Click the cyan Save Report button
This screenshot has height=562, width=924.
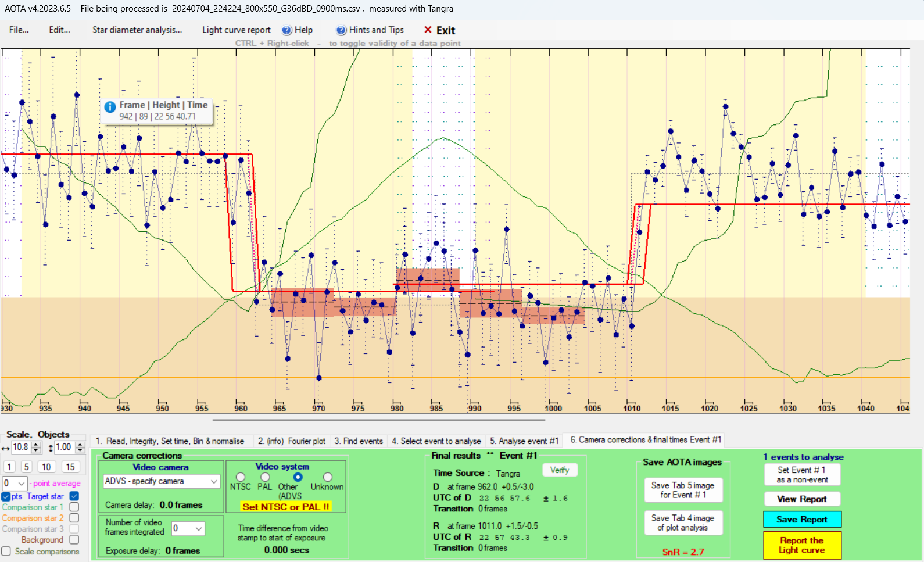[802, 520]
